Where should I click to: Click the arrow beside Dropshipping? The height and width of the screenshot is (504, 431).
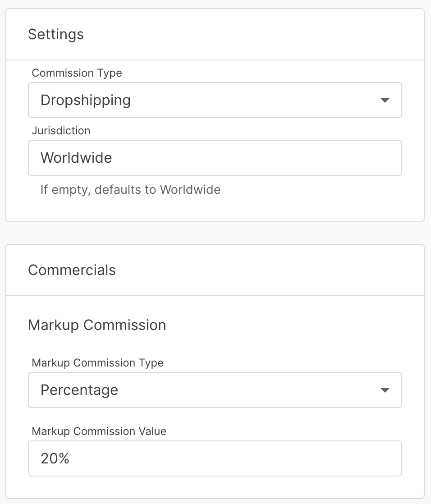[x=385, y=100]
